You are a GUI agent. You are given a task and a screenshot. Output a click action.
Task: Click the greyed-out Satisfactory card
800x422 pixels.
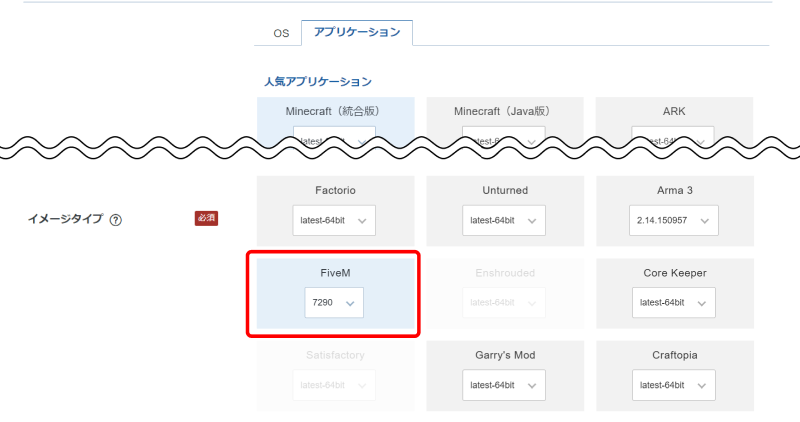[336, 376]
